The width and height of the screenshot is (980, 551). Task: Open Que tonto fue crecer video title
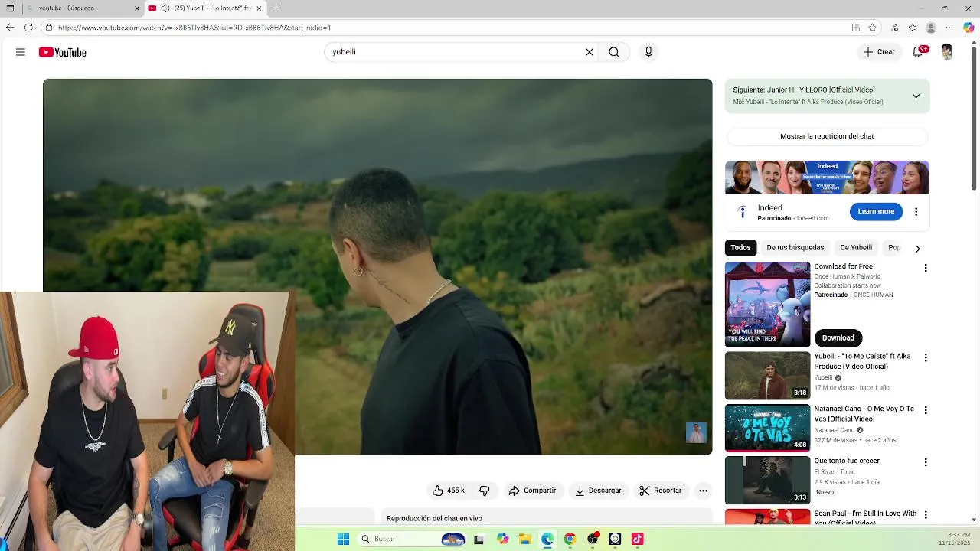(x=847, y=461)
